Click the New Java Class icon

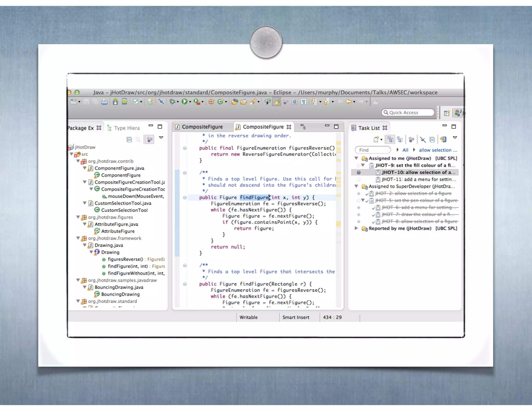point(220,102)
